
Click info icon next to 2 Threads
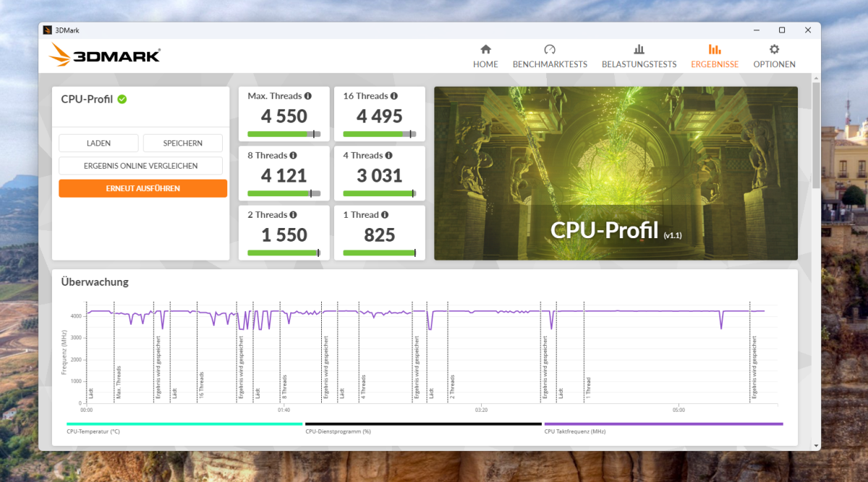(x=294, y=214)
